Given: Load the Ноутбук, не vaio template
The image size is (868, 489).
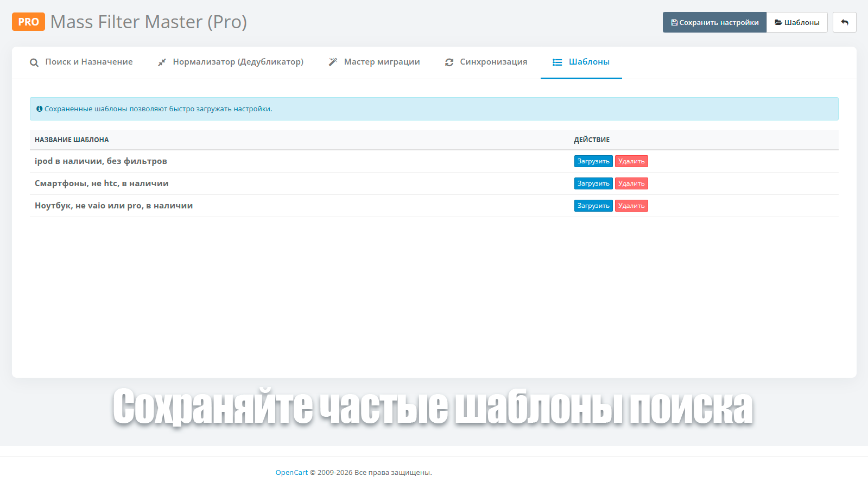Looking at the screenshot, I should tap(593, 206).
